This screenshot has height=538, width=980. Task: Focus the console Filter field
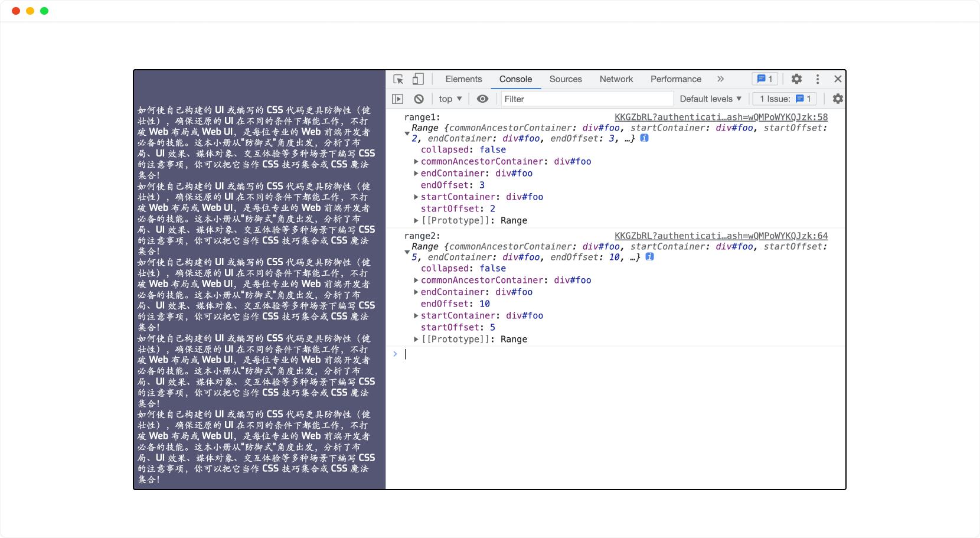[x=587, y=99]
